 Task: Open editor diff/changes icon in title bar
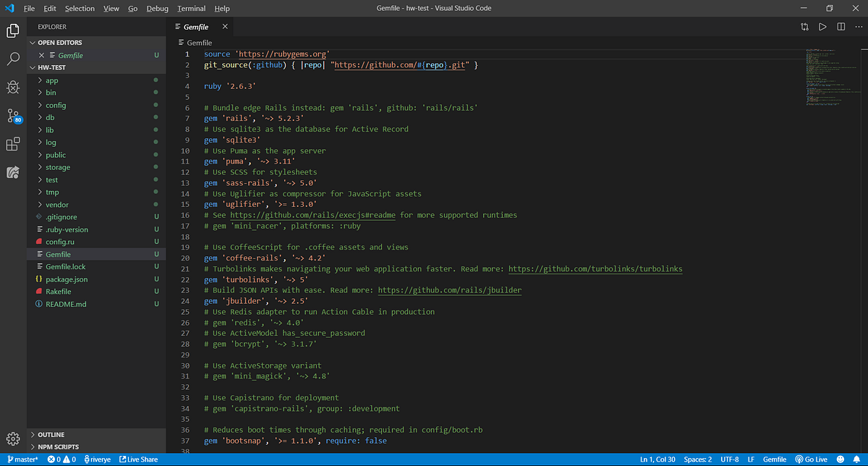coord(804,26)
